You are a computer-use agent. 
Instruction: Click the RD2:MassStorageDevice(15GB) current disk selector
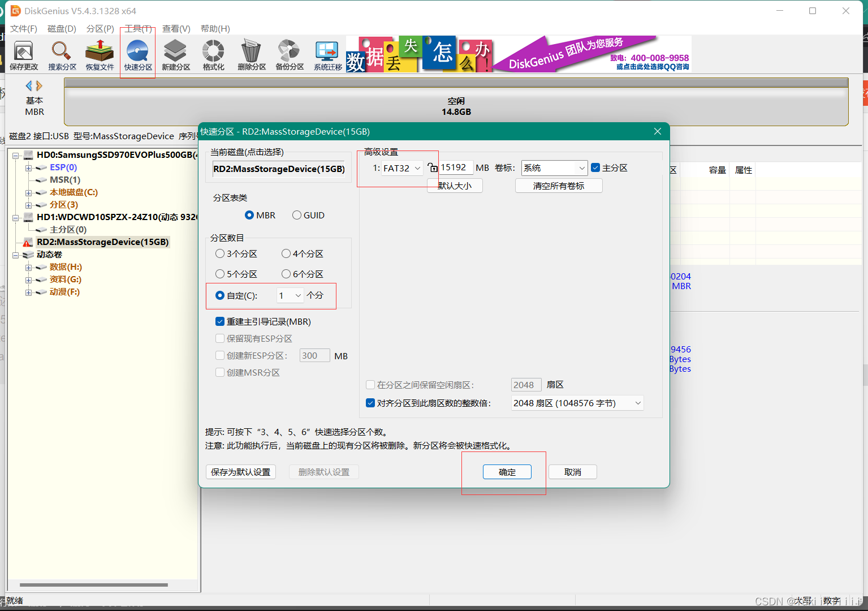pyautogui.click(x=279, y=169)
